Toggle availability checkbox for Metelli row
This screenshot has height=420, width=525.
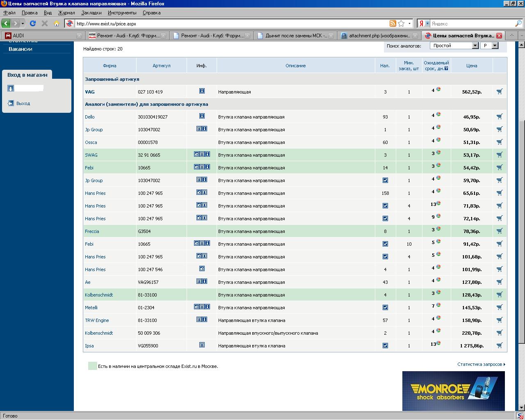[x=385, y=307]
